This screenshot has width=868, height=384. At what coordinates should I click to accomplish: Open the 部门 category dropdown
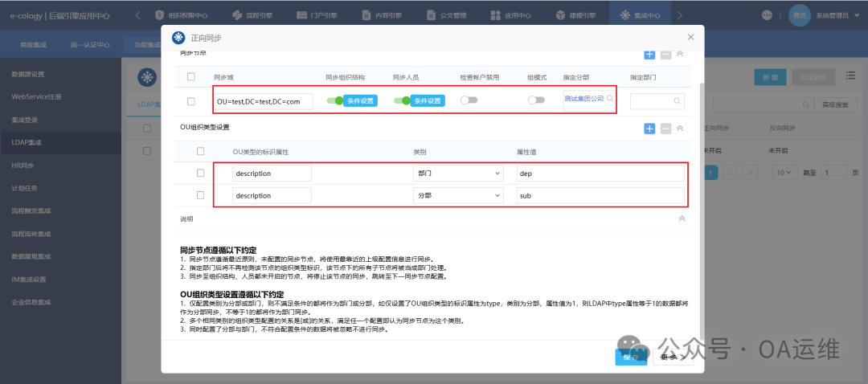pyautogui.click(x=457, y=174)
